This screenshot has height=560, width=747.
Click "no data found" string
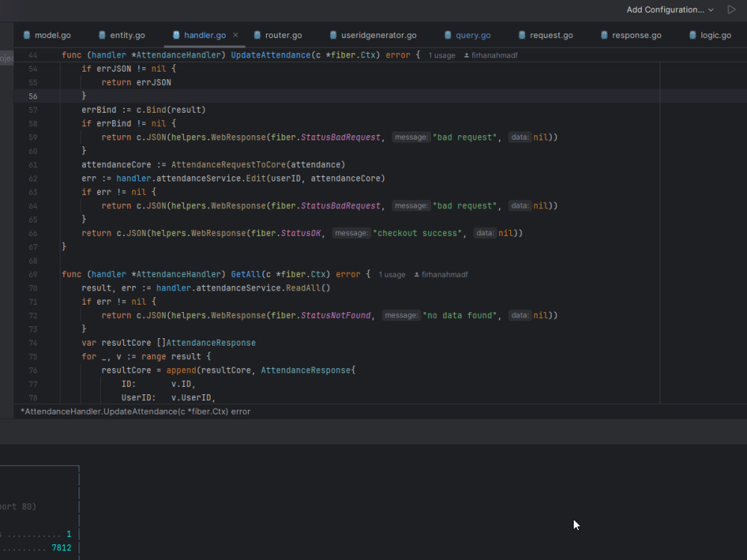[x=459, y=315]
